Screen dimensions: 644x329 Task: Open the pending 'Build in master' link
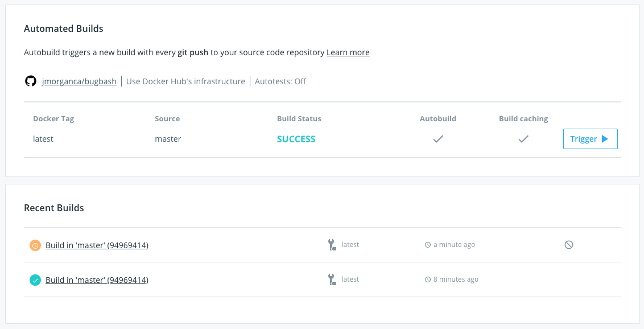tap(97, 245)
